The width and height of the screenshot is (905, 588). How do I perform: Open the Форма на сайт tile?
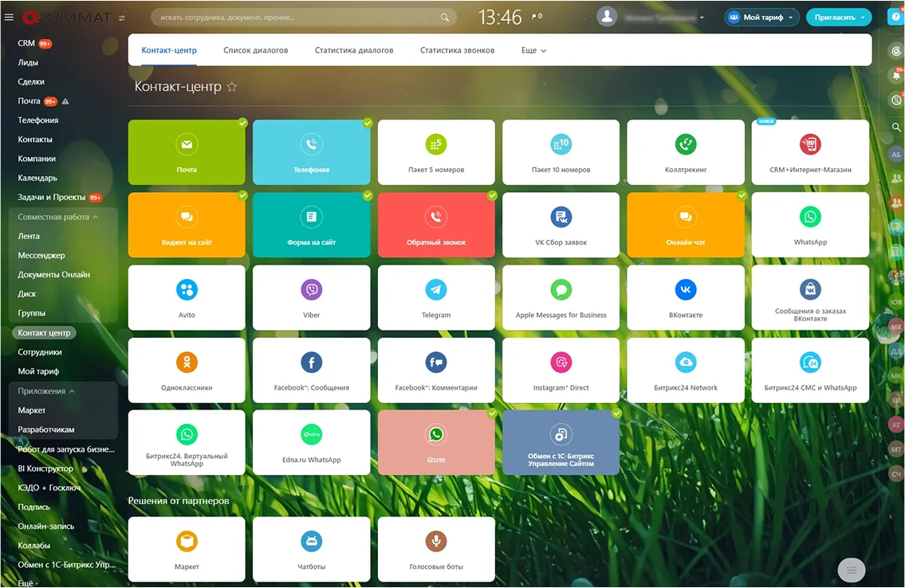point(311,225)
